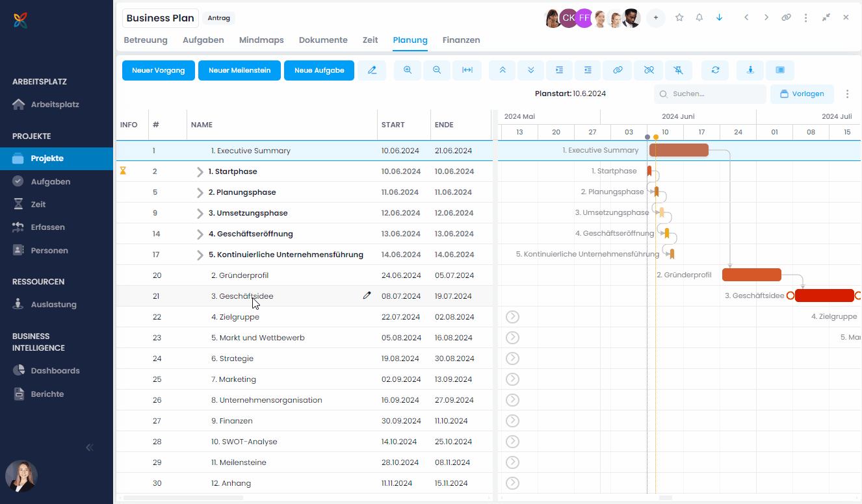Open the Finanzen tab
862x504 pixels.
click(x=462, y=40)
